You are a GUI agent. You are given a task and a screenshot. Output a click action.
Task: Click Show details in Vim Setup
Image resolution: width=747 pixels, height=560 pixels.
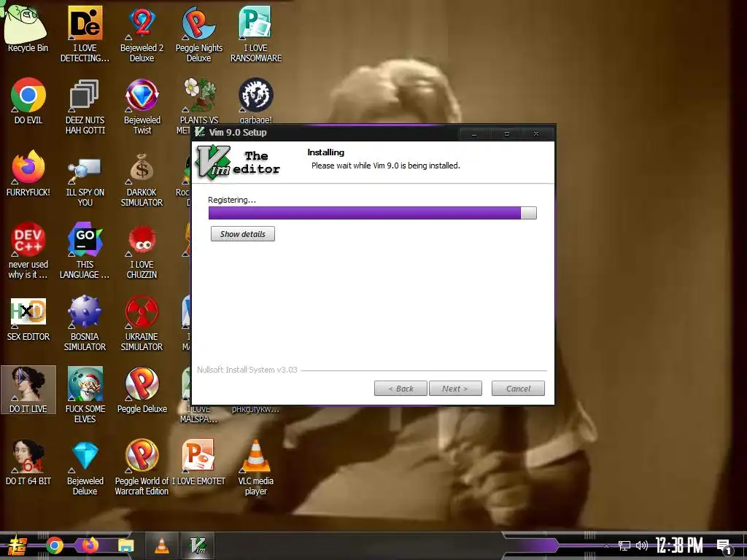(243, 234)
